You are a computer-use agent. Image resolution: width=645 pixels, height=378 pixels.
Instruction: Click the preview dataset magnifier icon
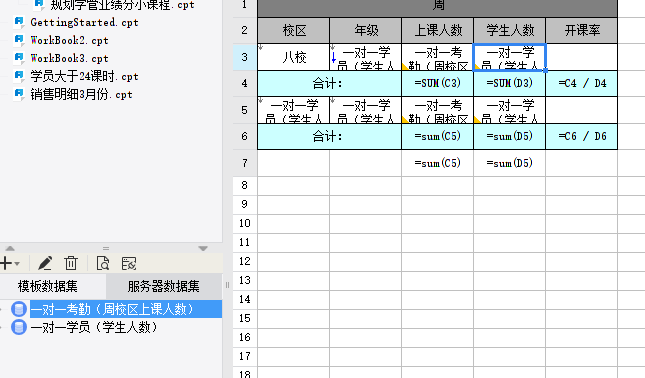point(103,263)
